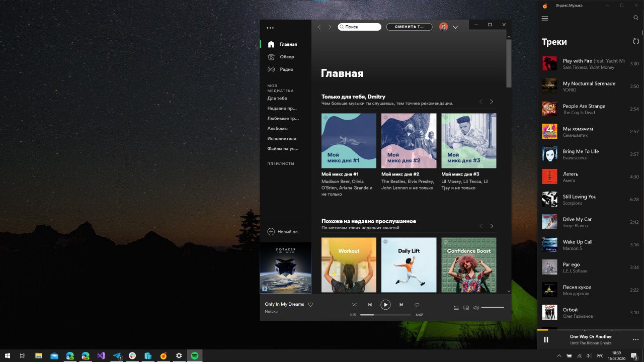Open the hamburger menu in Яндекс.Музыка
The height and width of the screenshot is (362, 644).
click(x=545, y=18)
